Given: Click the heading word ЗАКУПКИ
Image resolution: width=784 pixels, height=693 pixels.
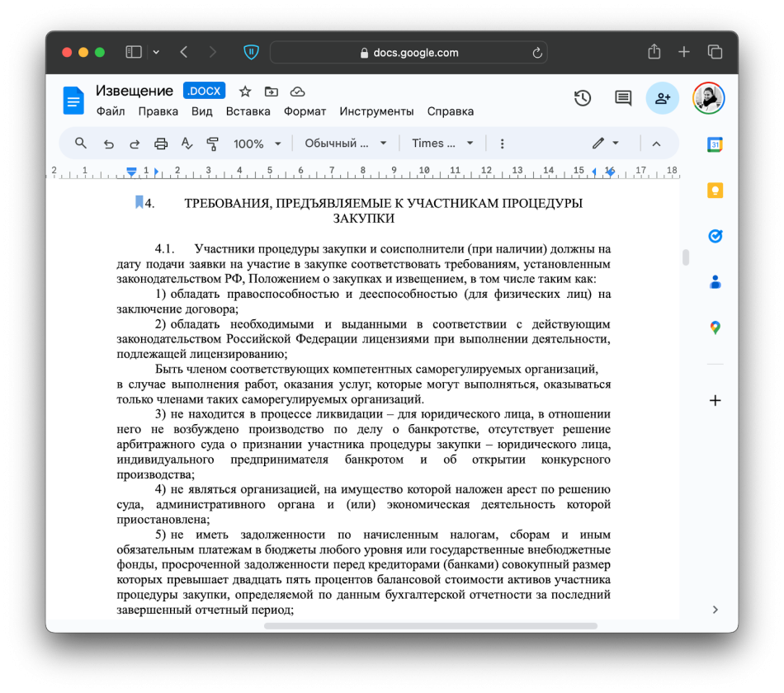Looking at the screenshot, I should (x=363, y=219).
